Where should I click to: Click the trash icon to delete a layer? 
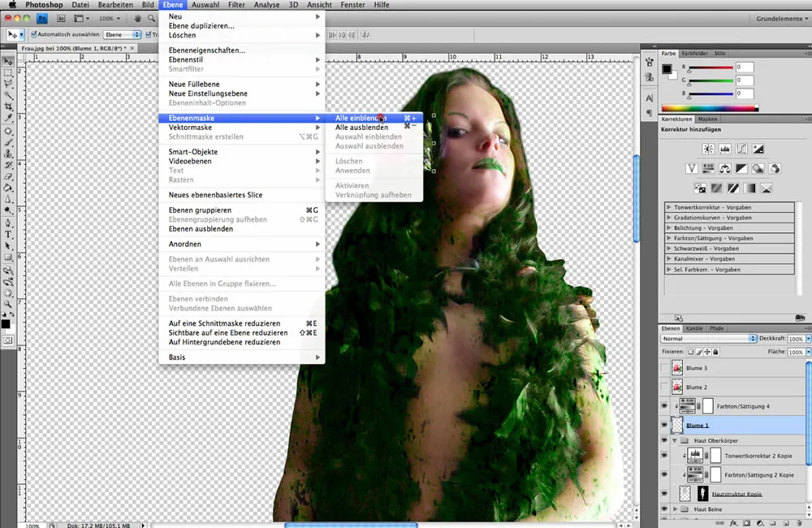click(797, 522)
